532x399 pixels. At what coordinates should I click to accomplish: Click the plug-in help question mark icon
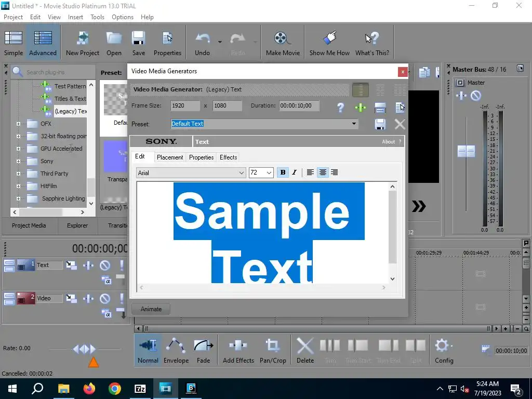[341, 108]
